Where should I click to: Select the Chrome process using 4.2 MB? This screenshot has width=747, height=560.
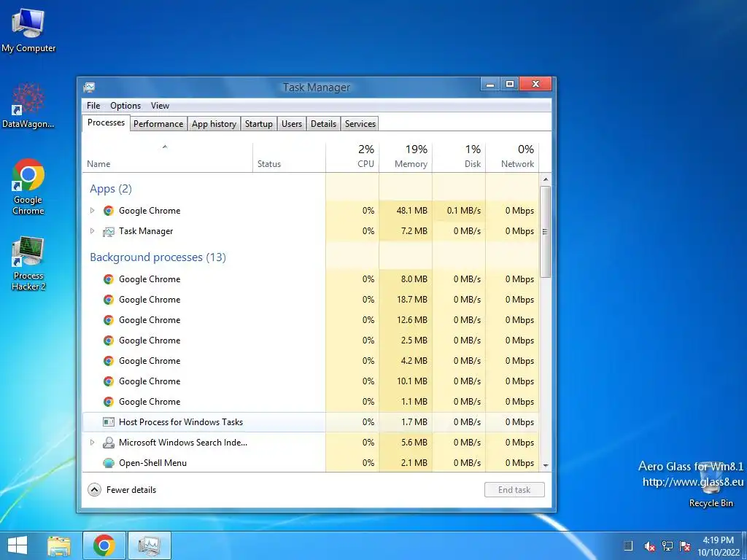[311, 361]
